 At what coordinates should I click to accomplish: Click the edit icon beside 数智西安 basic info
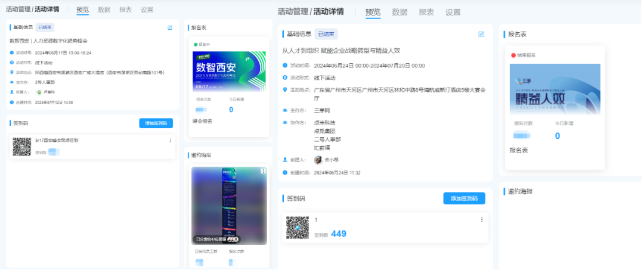tap(170, 27)
